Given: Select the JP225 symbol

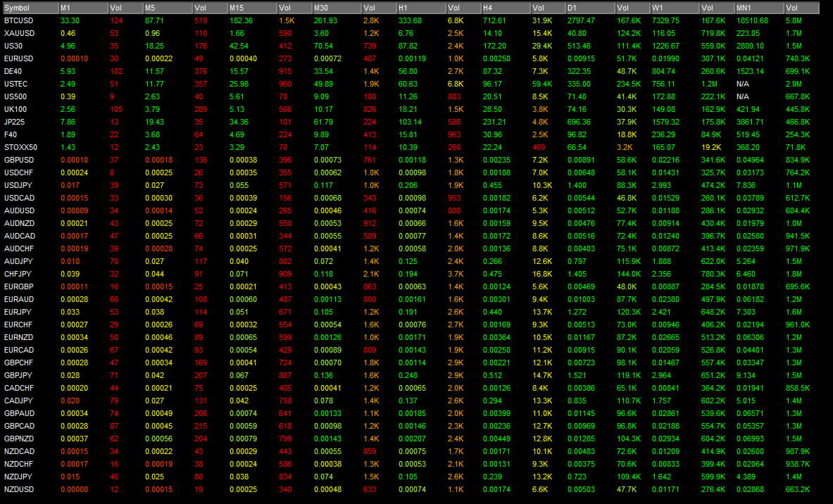Looking at the screenshot, I should (x=14, y=122).
